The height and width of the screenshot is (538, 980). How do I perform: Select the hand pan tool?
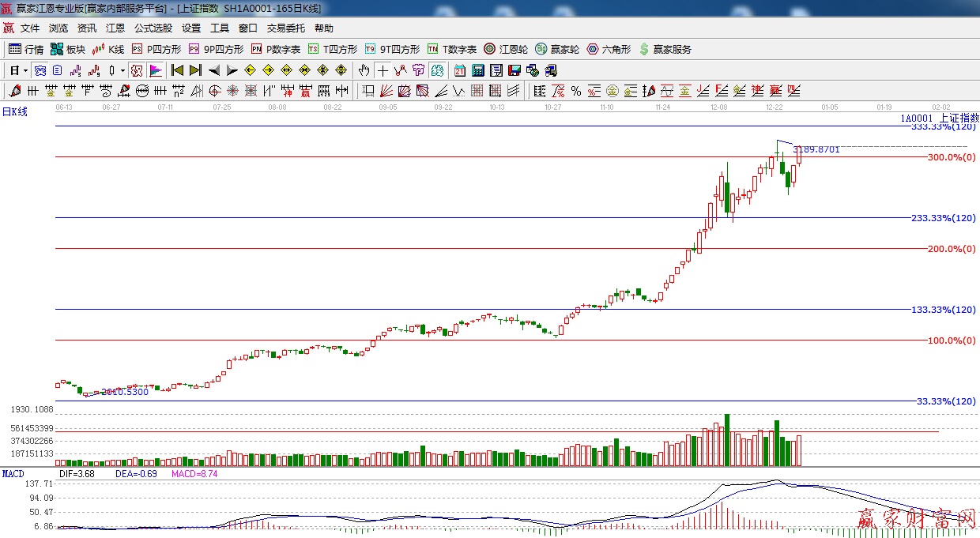(x=364, y=70)
